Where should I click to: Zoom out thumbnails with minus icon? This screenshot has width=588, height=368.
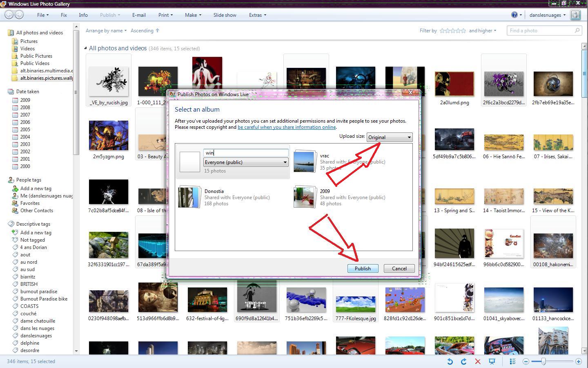click(x=526, y=361)
